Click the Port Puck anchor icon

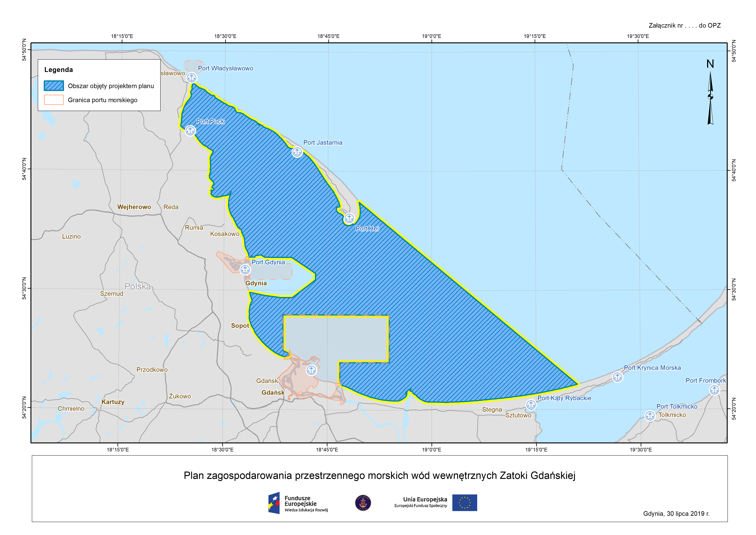(190, 131)
